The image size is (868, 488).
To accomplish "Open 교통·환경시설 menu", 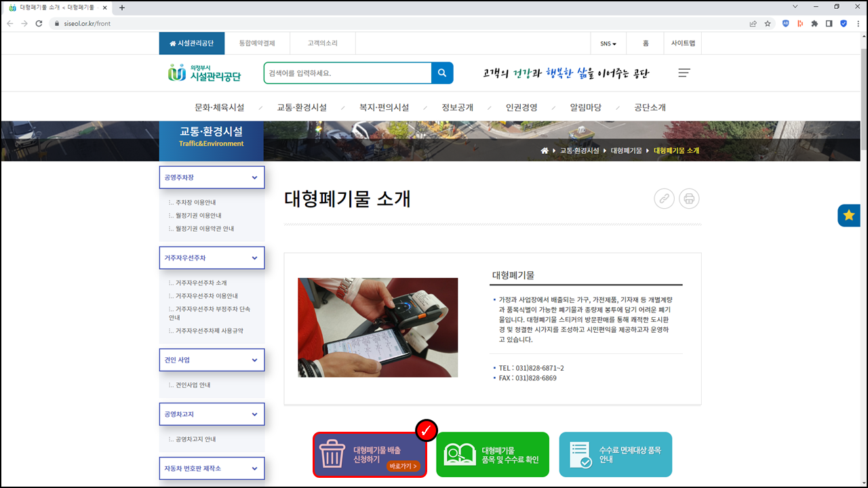I will 302,108.
